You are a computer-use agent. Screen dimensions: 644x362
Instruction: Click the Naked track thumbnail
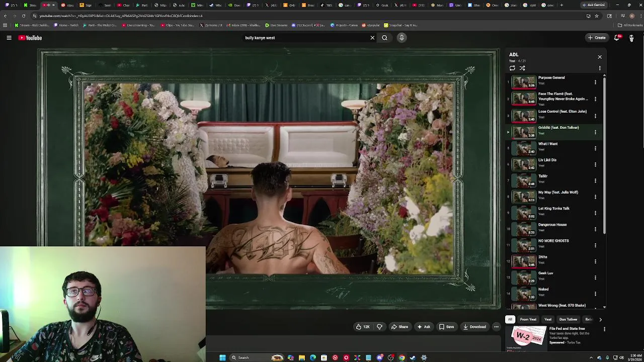(x=524, y=294)
